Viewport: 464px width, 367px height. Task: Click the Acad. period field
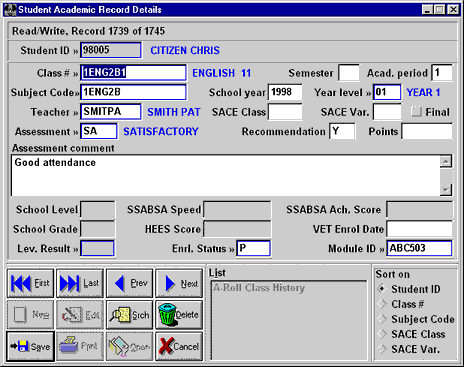442,73
